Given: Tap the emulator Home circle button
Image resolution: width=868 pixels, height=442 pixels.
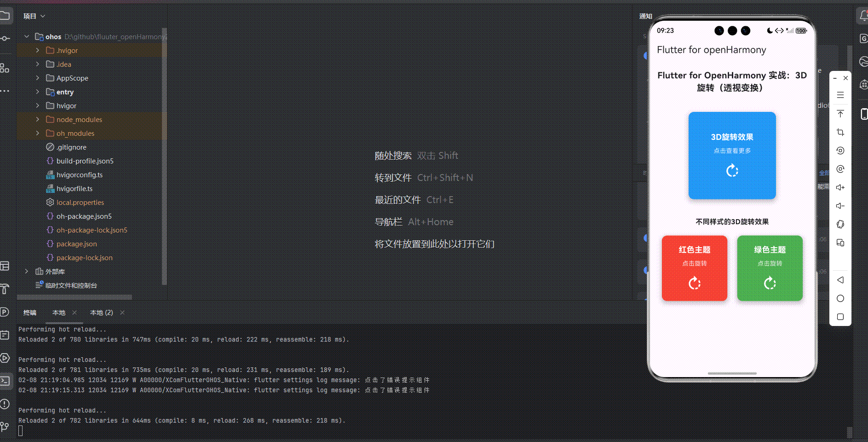Looking at the screenshot, I should [840, 298].
